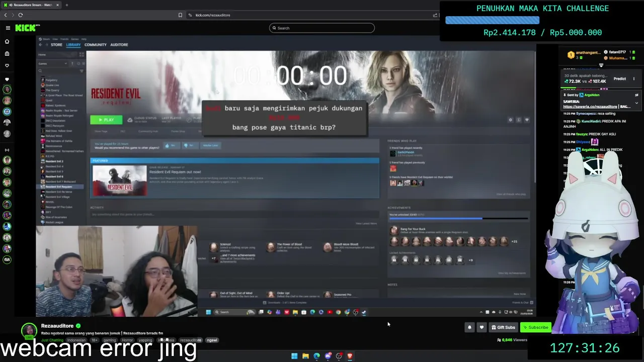Open Steam game settings gear icon
The width and height of the screenshot is (644, 362).
[510, 120]
